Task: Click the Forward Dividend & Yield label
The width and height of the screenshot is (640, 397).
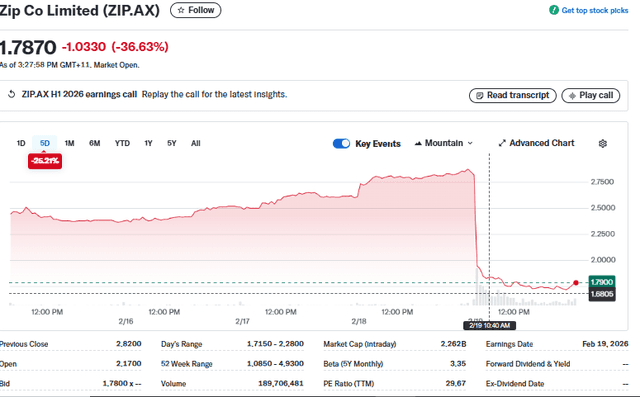Action: click(528, 364)
